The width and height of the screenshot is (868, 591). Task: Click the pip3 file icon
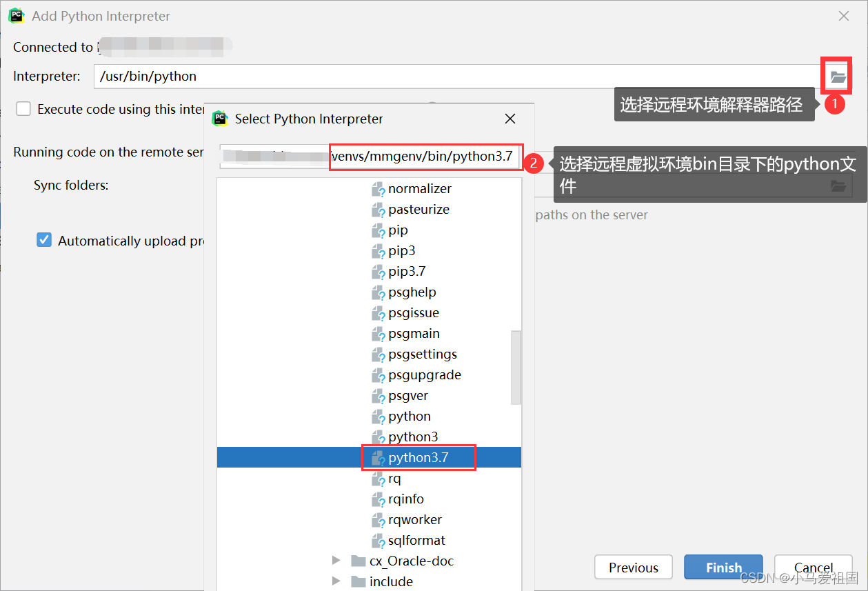(378, 251)
